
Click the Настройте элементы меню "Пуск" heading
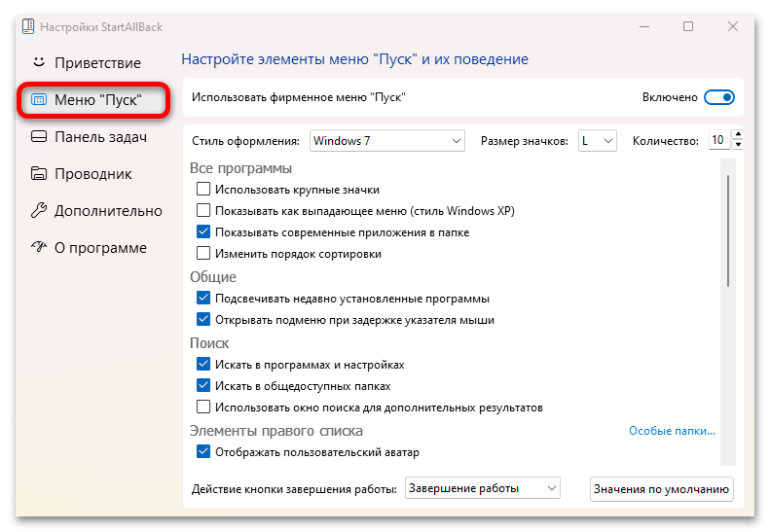click(354, 59)
